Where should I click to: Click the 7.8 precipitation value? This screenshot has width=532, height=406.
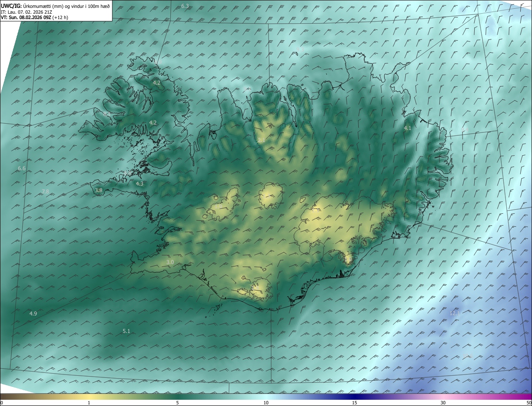pyautogui.click(x=45, y=191)
